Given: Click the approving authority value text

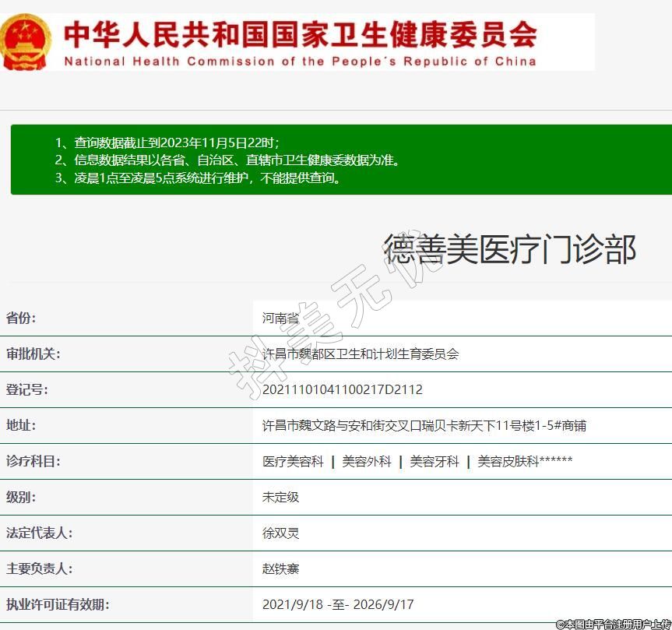Looking at the screenshot, I should 361,354.
